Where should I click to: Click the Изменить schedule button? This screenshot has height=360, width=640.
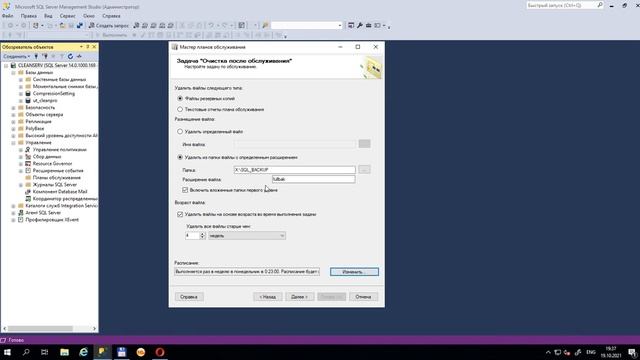[354, 272]
